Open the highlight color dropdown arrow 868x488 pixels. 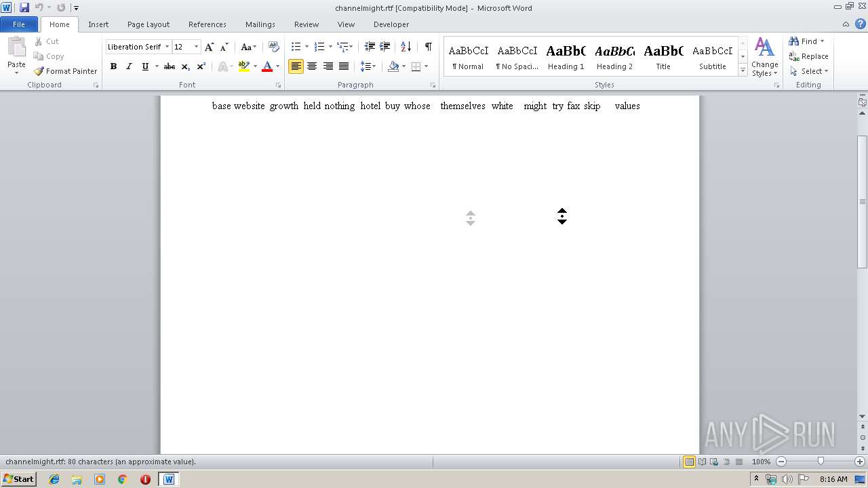[255, 66]
